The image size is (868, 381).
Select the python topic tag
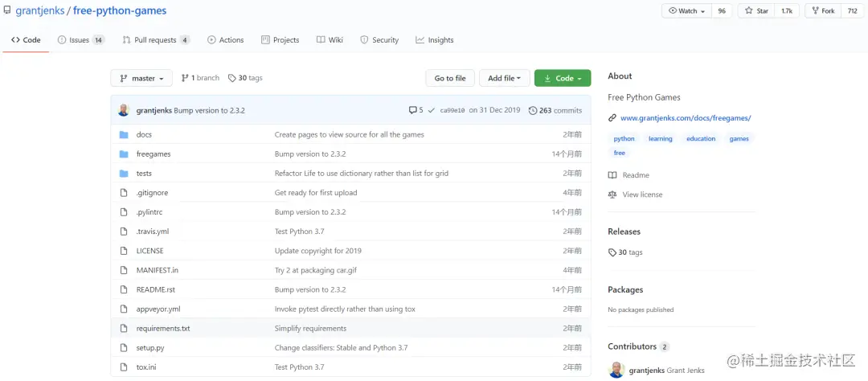624,139
